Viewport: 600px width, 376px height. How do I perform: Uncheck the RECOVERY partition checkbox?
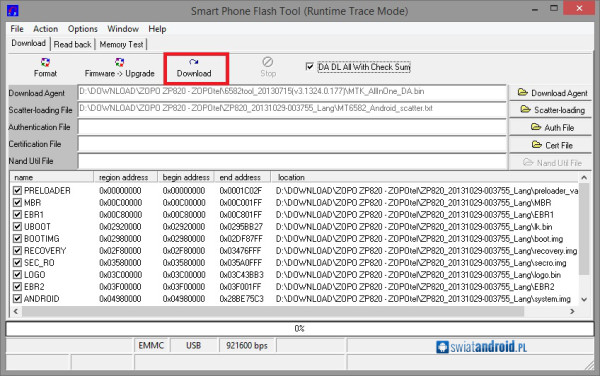[x=17, y=251]
